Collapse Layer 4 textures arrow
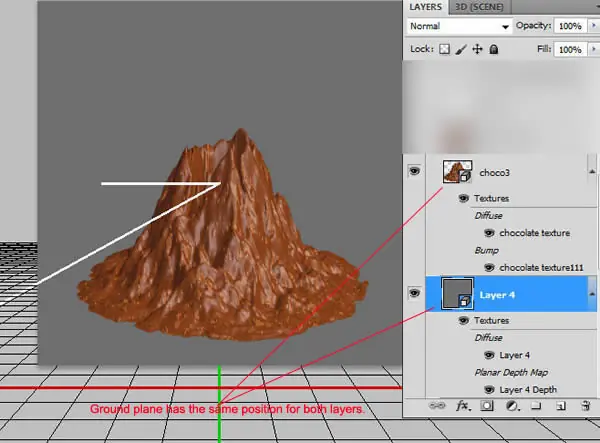Screen dimensions: 600x443 coord(592,293)
